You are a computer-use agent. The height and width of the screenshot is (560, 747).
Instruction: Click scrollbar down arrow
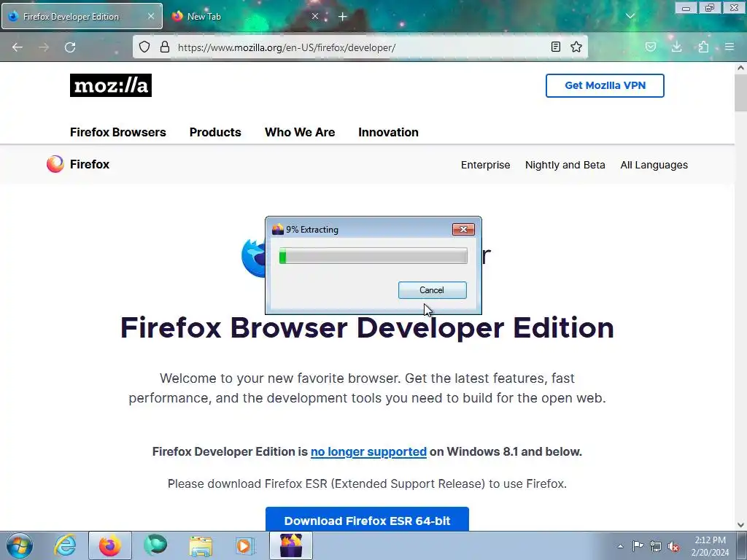click(x=740, y=525)
